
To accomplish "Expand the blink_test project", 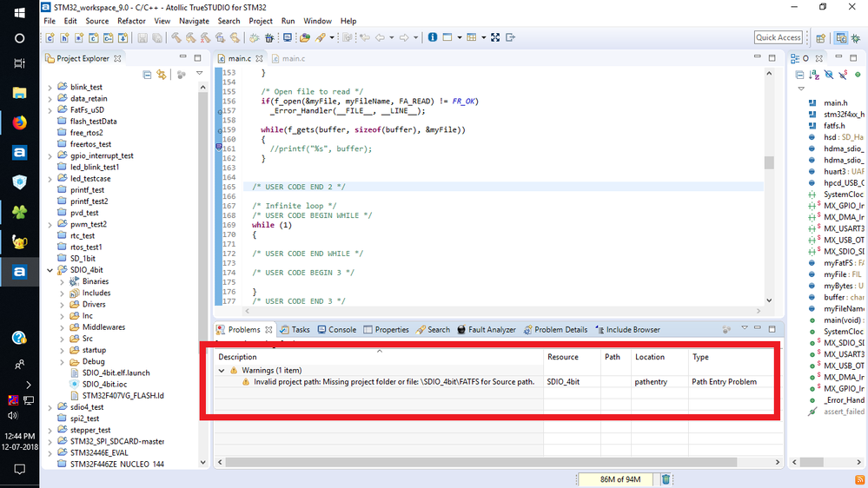I will click(50, 88).
